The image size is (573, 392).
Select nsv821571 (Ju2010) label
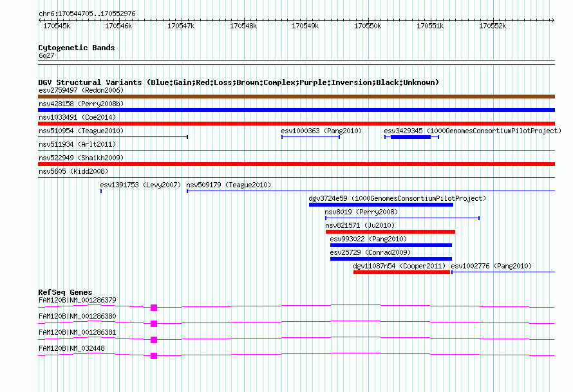[360, 225]
